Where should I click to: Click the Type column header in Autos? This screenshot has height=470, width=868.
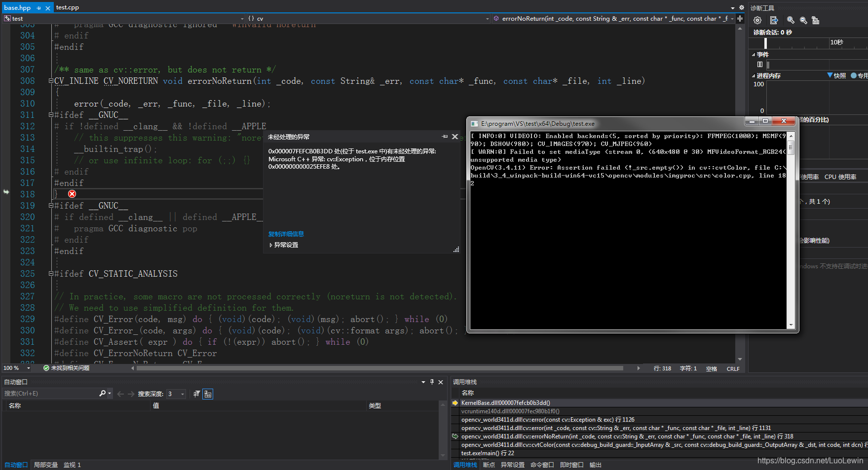pyautogui.click(x=402, y=405)
